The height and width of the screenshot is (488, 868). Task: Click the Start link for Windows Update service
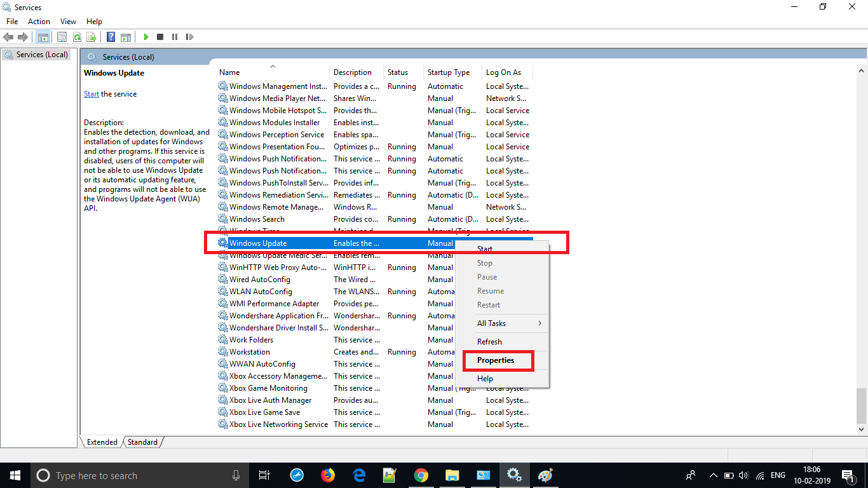(92, 94)
